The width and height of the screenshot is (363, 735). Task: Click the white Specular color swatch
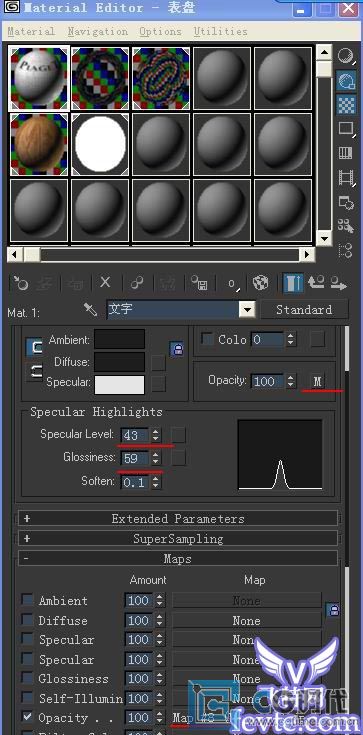point(120,384)
